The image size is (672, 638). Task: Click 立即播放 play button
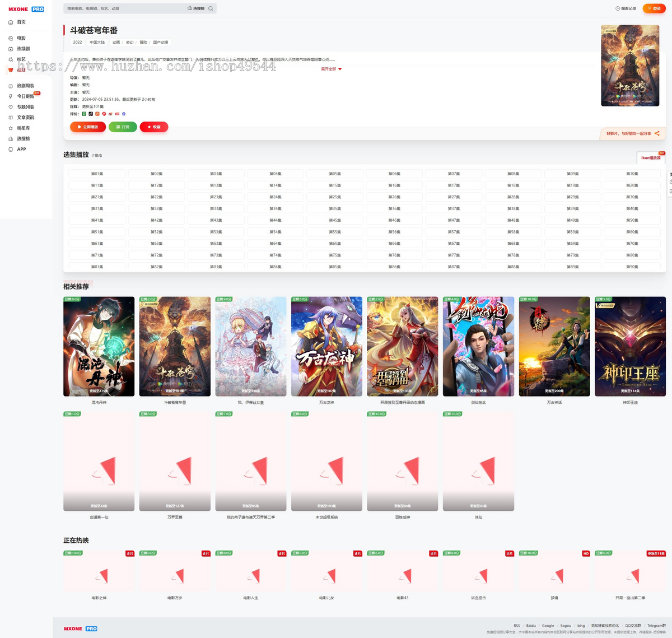click(88, 127)
